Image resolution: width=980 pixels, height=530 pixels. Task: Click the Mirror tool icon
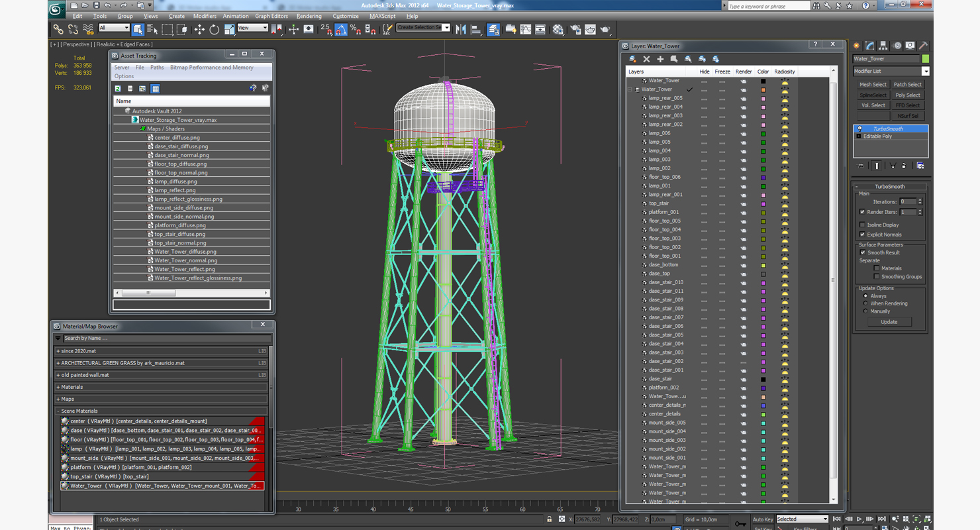pos(461,30)
